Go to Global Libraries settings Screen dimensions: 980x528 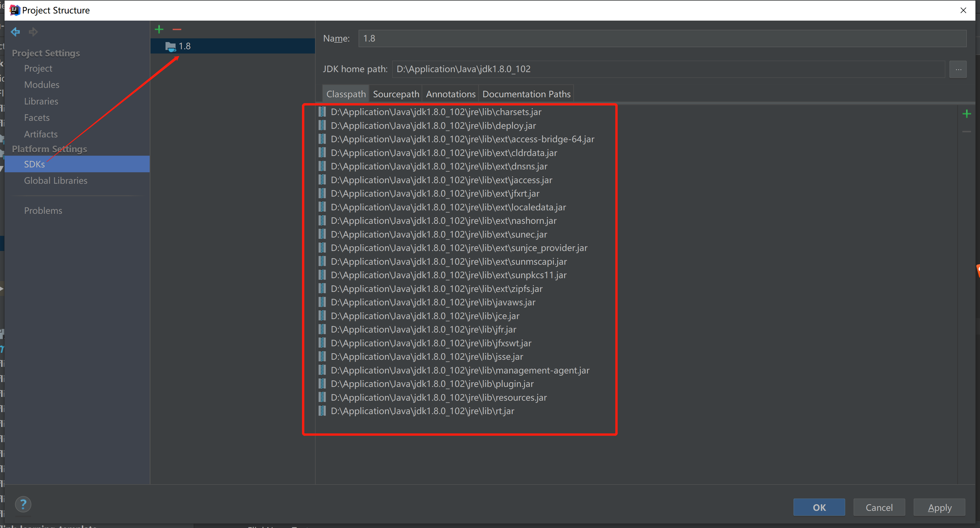pyautogui.click(x=56, y=181)
